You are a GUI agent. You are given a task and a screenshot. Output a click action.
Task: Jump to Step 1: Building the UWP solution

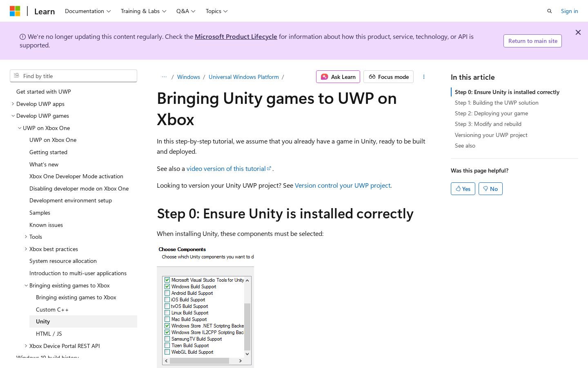click(497, 103)
